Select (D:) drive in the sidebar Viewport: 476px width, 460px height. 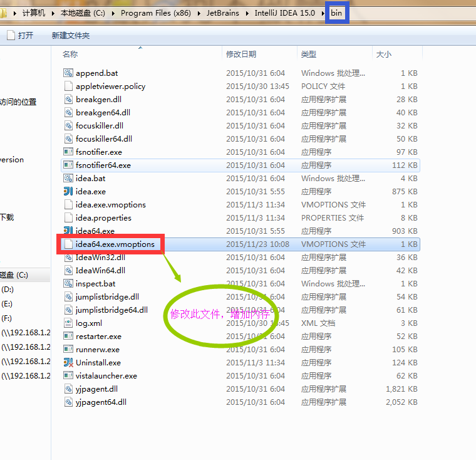(x=8, y=290)
